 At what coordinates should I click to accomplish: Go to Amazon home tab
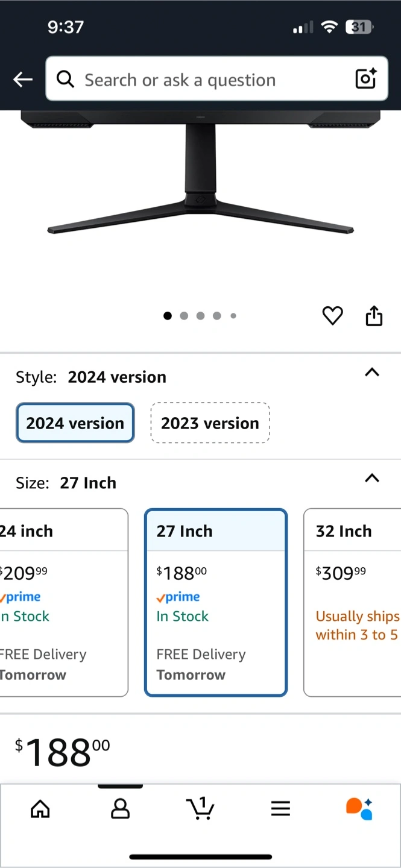(40, 809)
